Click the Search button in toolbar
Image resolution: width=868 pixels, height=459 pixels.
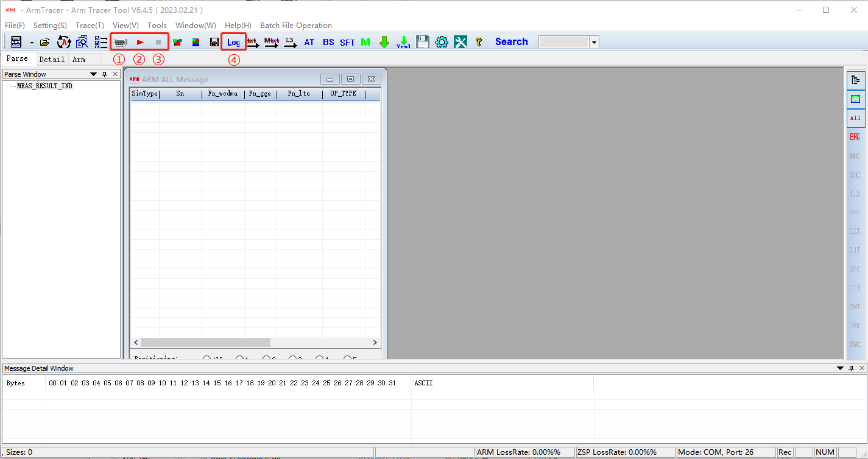pos(511,41)
